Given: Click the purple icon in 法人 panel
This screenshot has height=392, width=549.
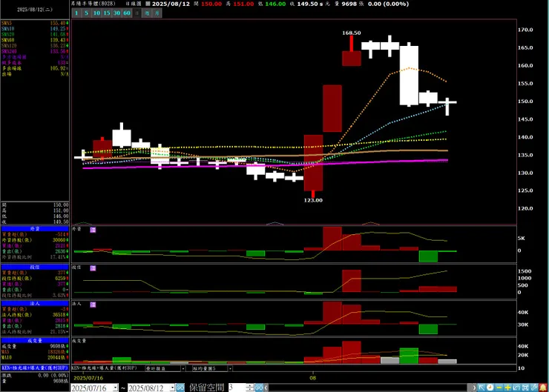Looking at the screenshot, I should [93, 305].
